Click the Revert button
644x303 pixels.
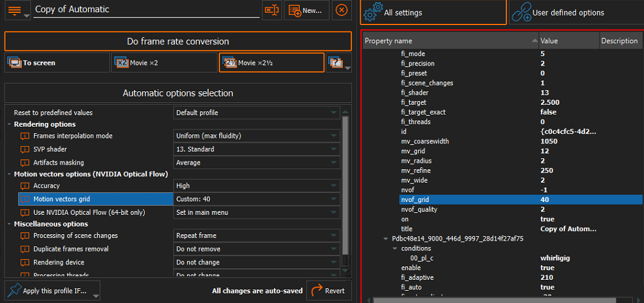tap(329, 291)
